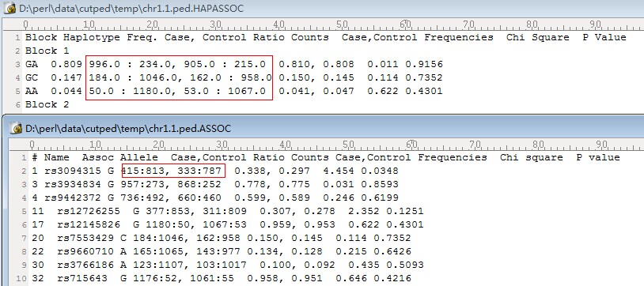Click the chr1.1.ped.HAPASSOC window file icon

pyautogui.click(x=10, y=8)
